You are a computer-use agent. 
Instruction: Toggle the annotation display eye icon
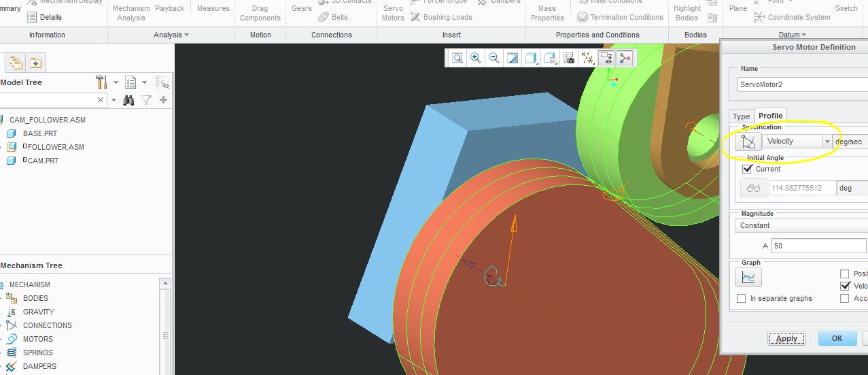[606, 59]
